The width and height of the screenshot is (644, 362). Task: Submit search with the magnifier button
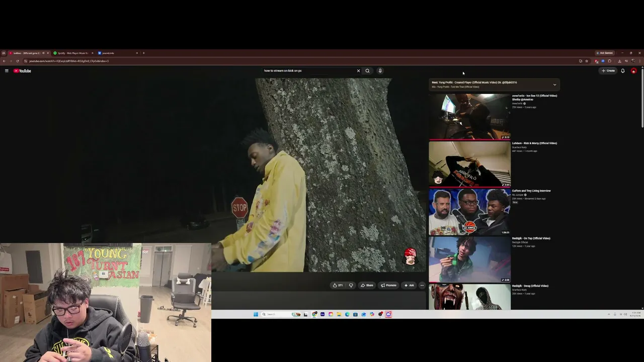pyautogui.click(x=367, y=71)
